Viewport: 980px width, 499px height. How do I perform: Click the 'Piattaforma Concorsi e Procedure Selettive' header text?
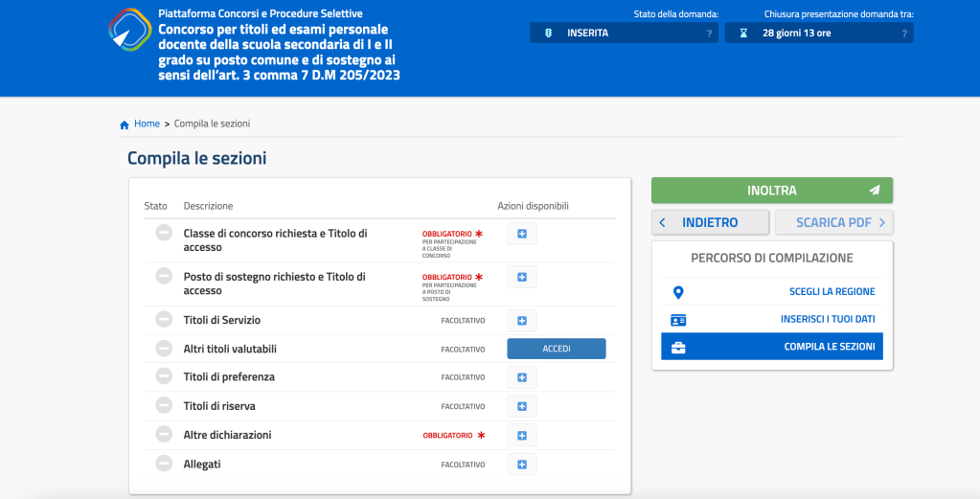(261, 13)
